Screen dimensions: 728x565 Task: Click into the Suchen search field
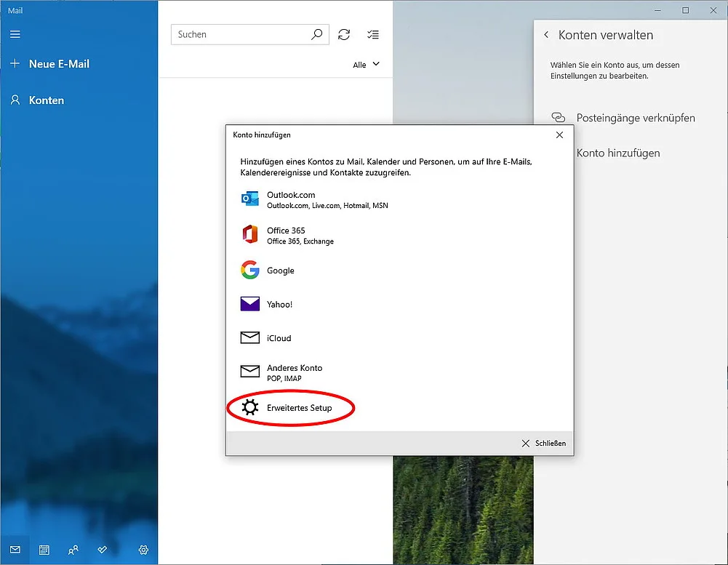(x=240, y=34)
